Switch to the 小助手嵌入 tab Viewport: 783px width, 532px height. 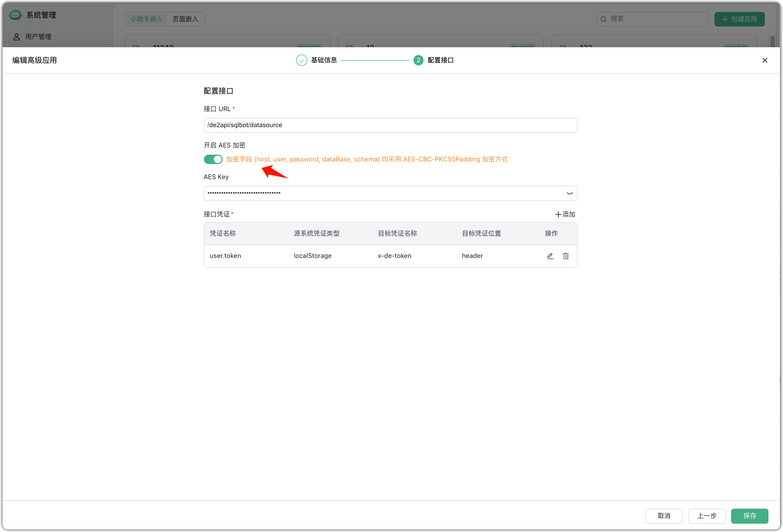pyautogui.click(x=146, y=19)
